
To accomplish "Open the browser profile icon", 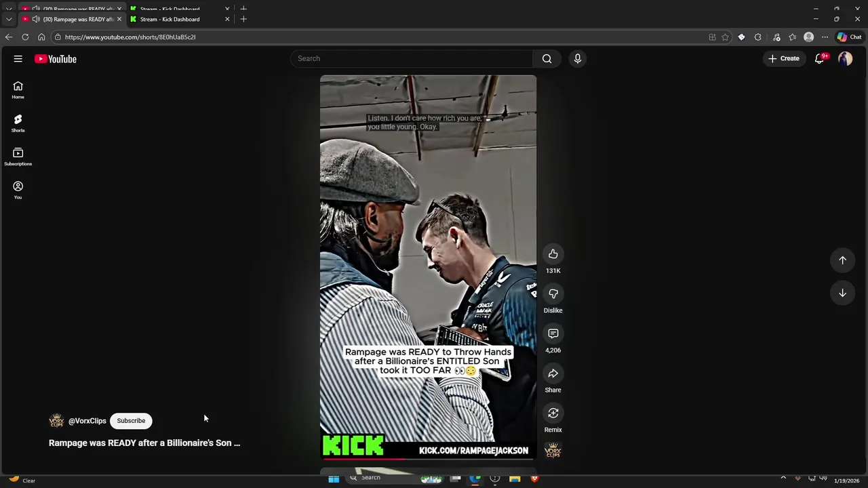I will click(808, 37).
